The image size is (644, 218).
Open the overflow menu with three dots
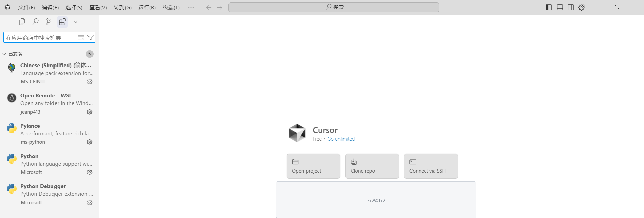tap(191, 7)
